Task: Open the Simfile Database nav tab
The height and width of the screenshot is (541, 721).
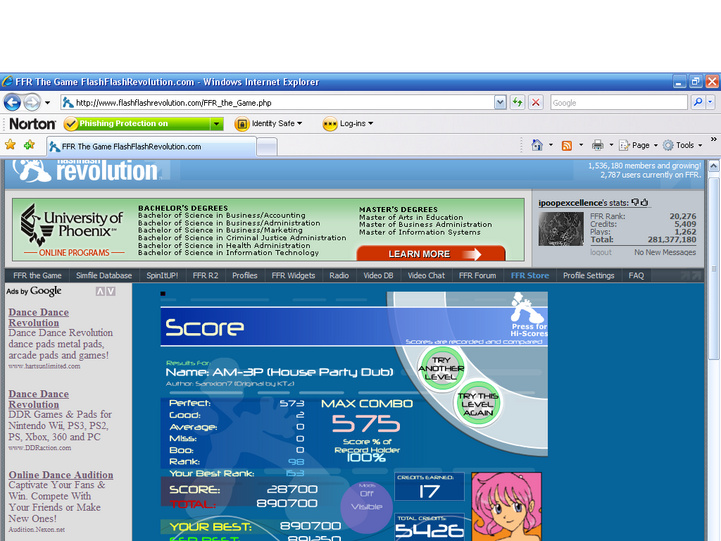Action: tap(104, 275)
